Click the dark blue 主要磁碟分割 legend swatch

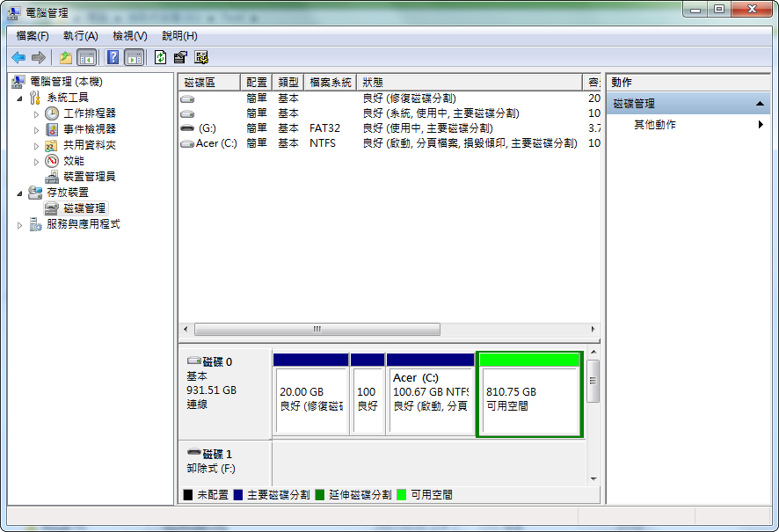[x=238, y=495]
